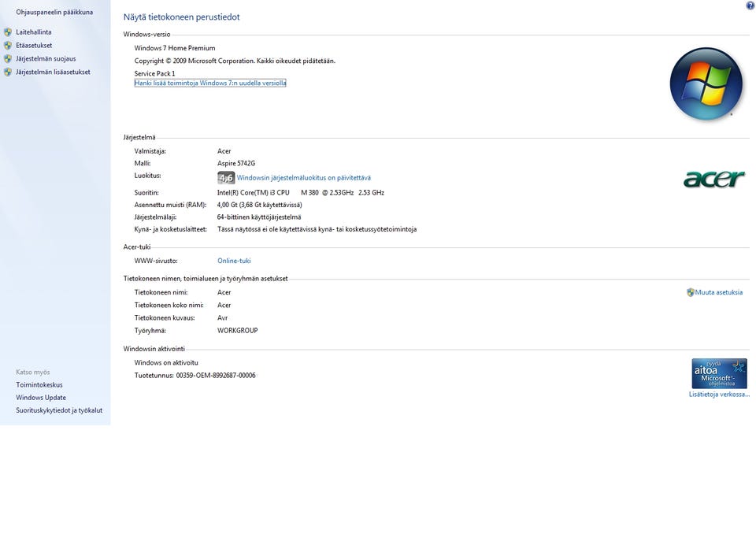Click the Windows 7 Home Premium text

click(x=175, y=48)
